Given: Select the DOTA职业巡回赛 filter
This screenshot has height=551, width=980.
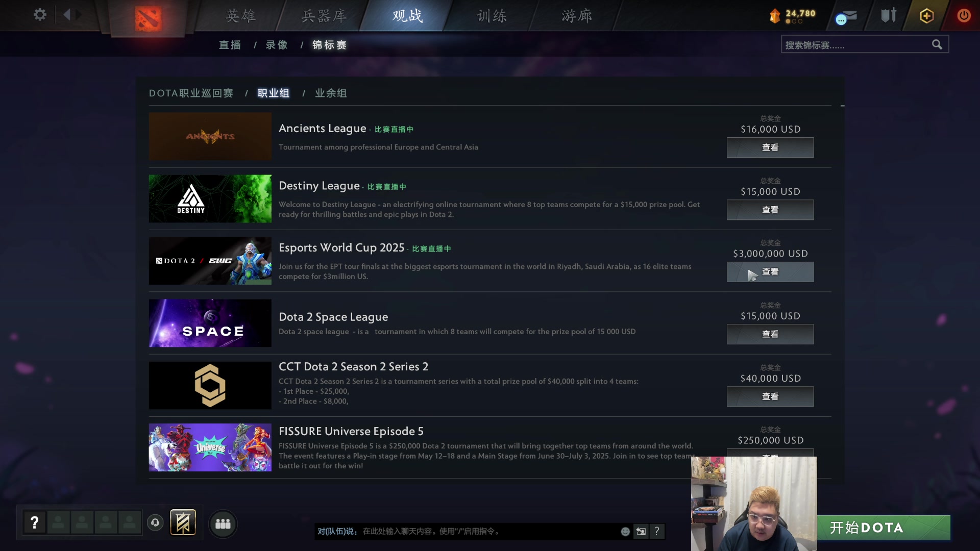Looking at the screenshot, I should click(x=191, y=93).
